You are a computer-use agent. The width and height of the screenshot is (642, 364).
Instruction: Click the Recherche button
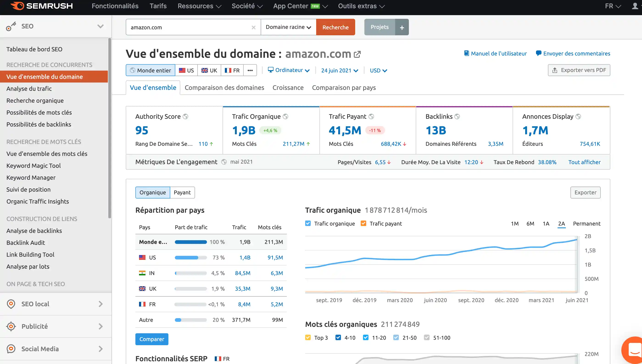coord(335,27)
